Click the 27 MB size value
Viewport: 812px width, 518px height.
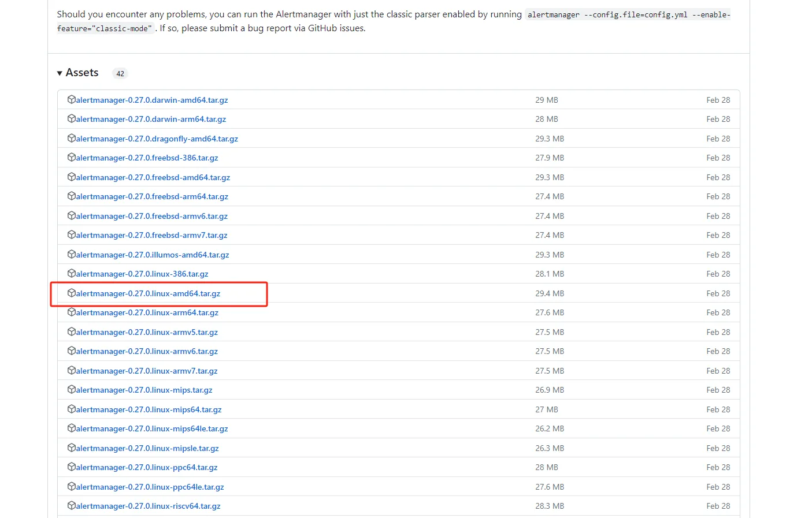(x=547, y=409)
